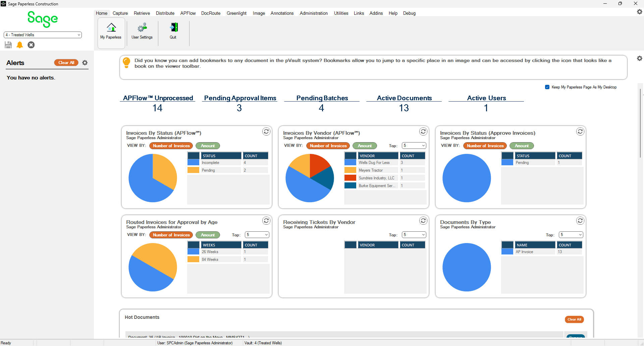Click 'AP Invoice' row in Documents By Type
Viewport: 644px width, 346px height.
point(542,252)
